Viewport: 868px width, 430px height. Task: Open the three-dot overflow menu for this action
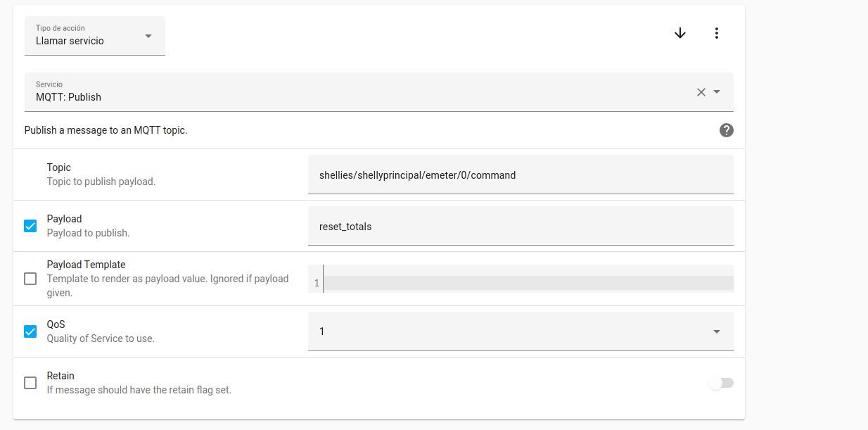click(x=717, y=32)
